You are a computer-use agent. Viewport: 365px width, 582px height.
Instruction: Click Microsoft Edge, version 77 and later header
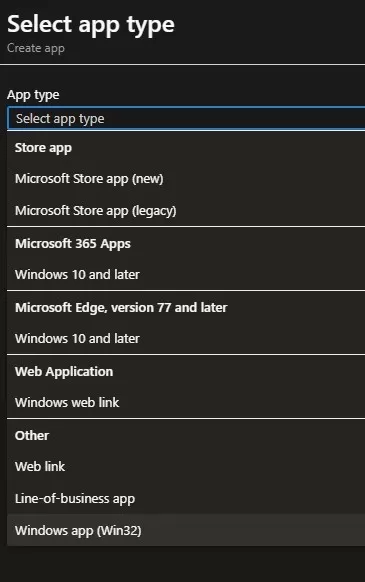(x=121, y=308)
